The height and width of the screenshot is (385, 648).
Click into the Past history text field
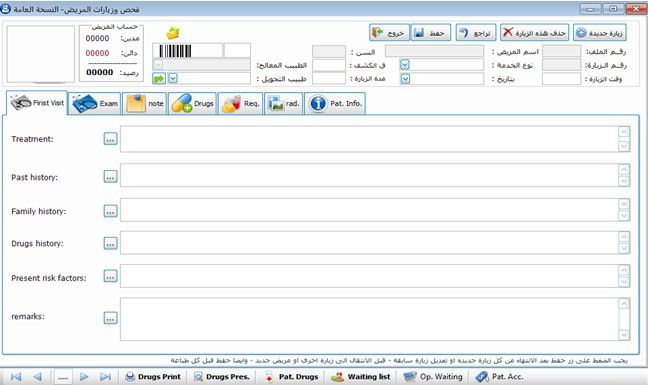point(369,175)
